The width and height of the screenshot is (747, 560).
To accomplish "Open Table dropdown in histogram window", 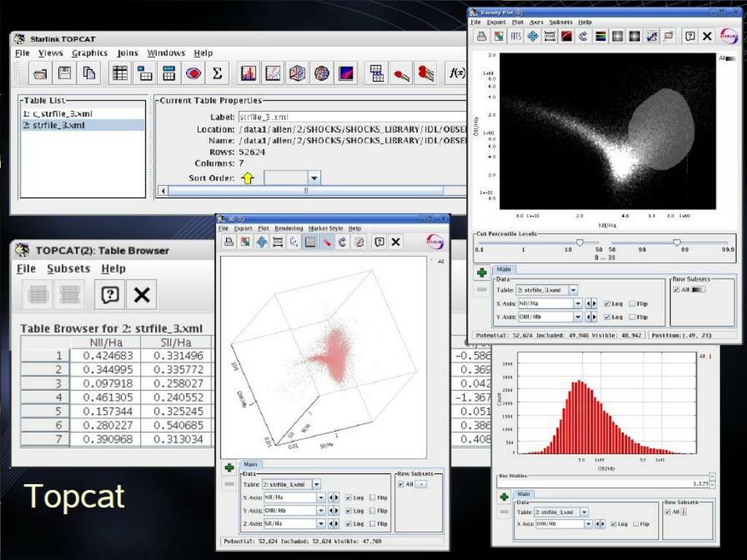I will pyautogui.click(x=584, y=512).
